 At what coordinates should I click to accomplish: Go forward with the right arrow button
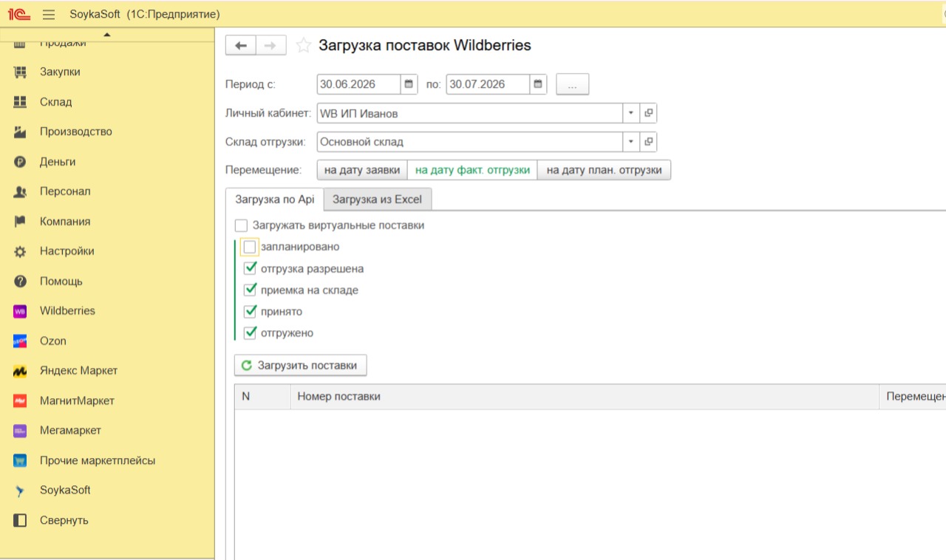[x=270, y=45]
